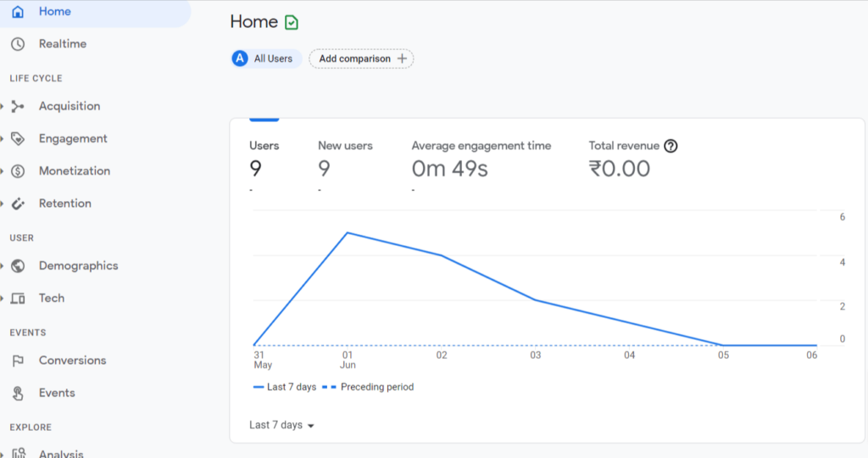Screen dimensions: 868x458
Task: Go to Conversions under Events
Action: (x=73, y=360)
